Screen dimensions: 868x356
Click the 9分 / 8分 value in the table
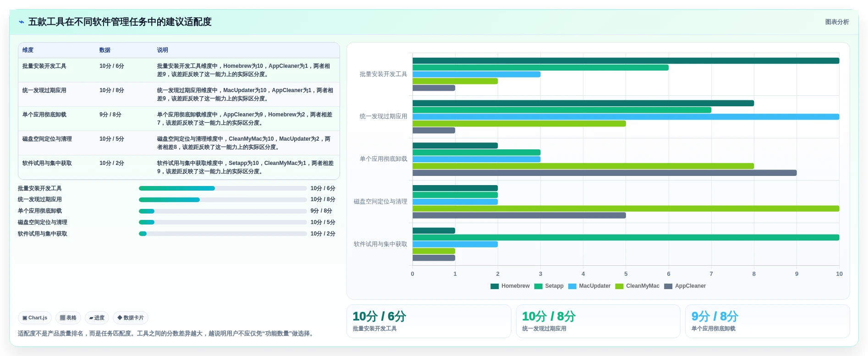click(x=110, y=115)
